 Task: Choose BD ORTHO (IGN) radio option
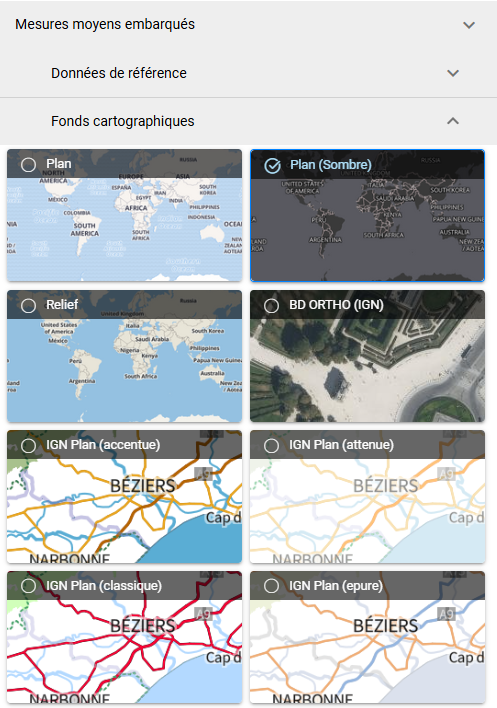pyautogui.click(x=271, y=306)
